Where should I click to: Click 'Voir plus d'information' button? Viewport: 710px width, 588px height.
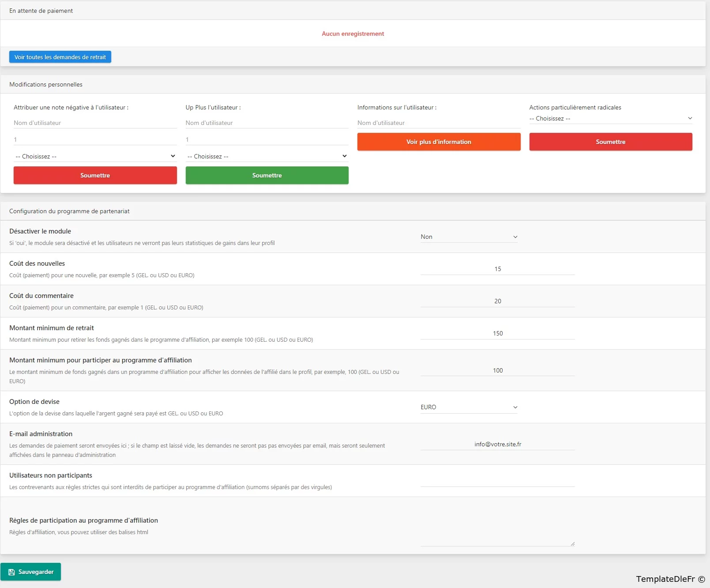coord(439,142)
